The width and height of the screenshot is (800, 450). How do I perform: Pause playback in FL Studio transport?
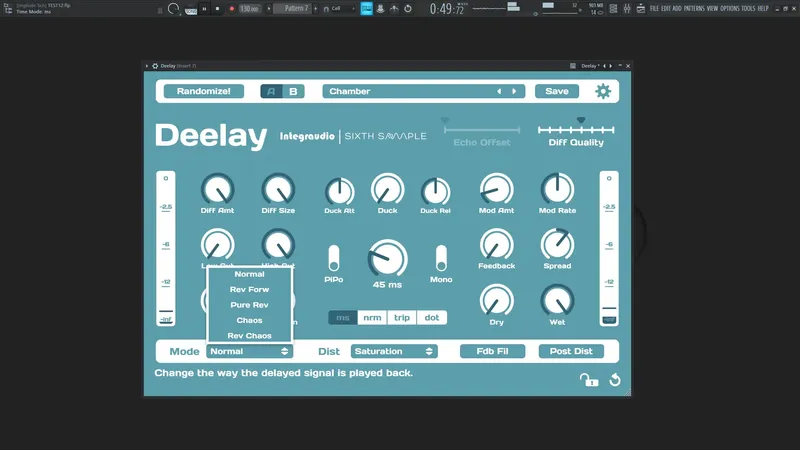(205, 9)
